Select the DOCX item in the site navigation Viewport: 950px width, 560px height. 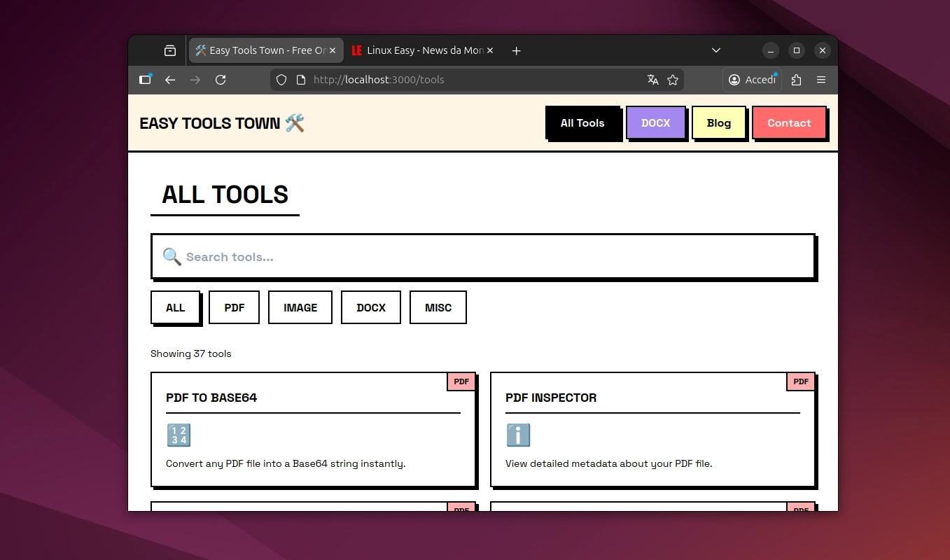(x=656, y=122)
